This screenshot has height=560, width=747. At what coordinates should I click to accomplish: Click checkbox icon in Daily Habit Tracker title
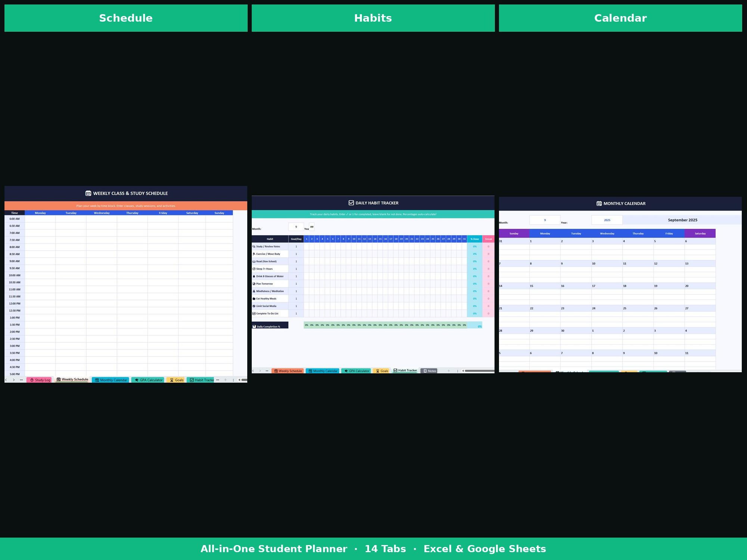point(351,203)
